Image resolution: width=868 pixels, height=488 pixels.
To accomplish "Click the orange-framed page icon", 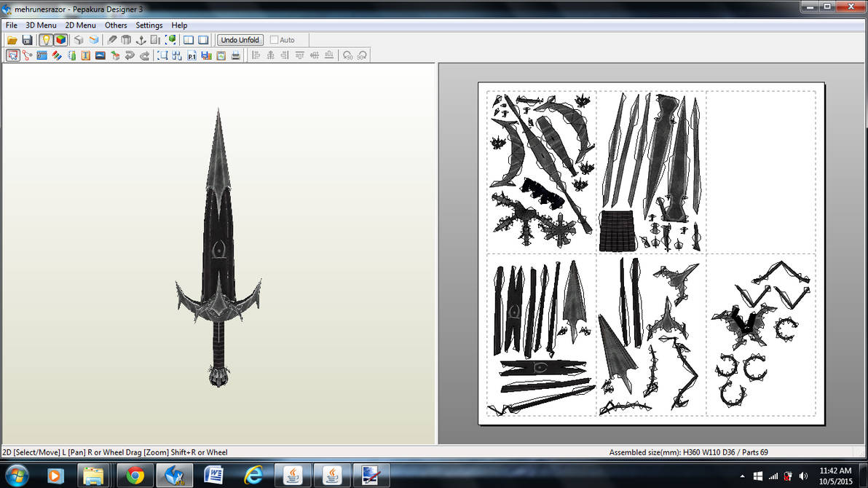I will coord(221,55).
